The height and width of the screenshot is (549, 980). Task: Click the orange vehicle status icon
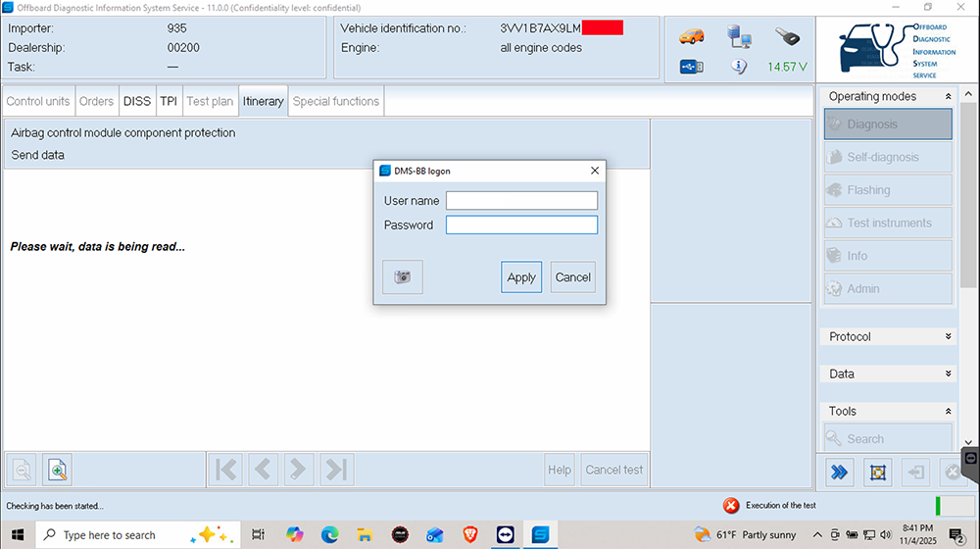pyautogui.click(x=691, y=36)
